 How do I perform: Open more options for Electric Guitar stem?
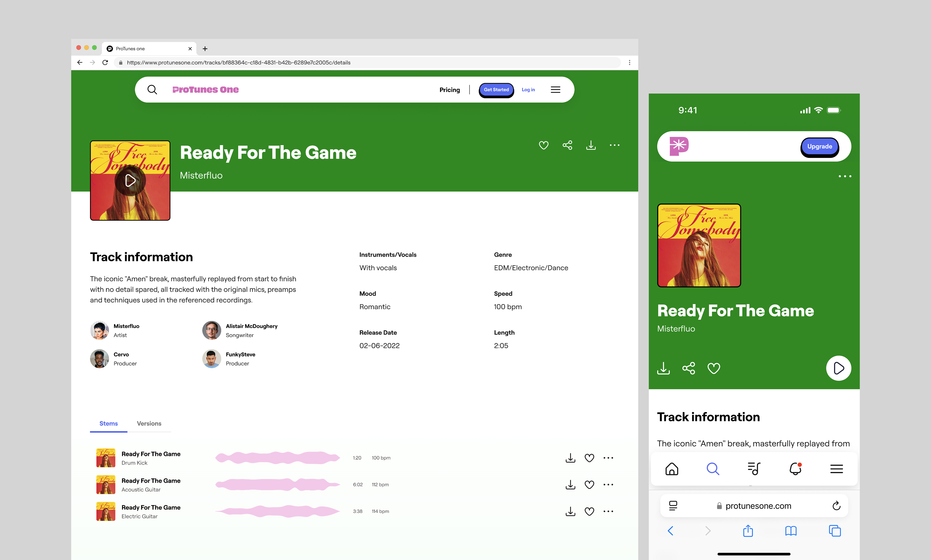point(608,511)
